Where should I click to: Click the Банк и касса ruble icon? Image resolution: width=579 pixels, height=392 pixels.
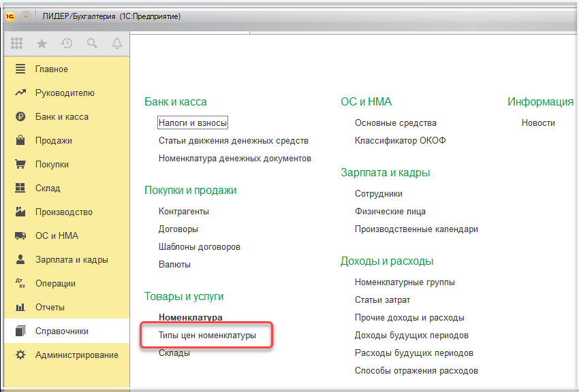[20, 116]
